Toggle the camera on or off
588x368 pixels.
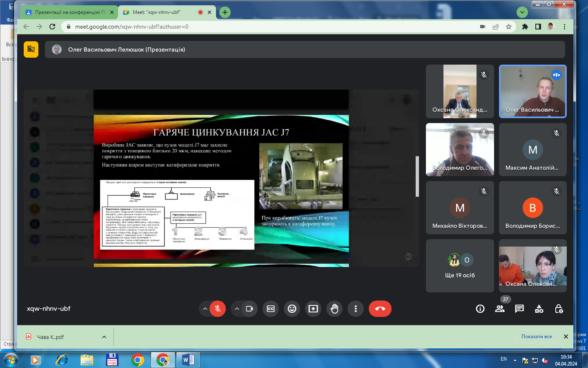(x=249, y=309)
